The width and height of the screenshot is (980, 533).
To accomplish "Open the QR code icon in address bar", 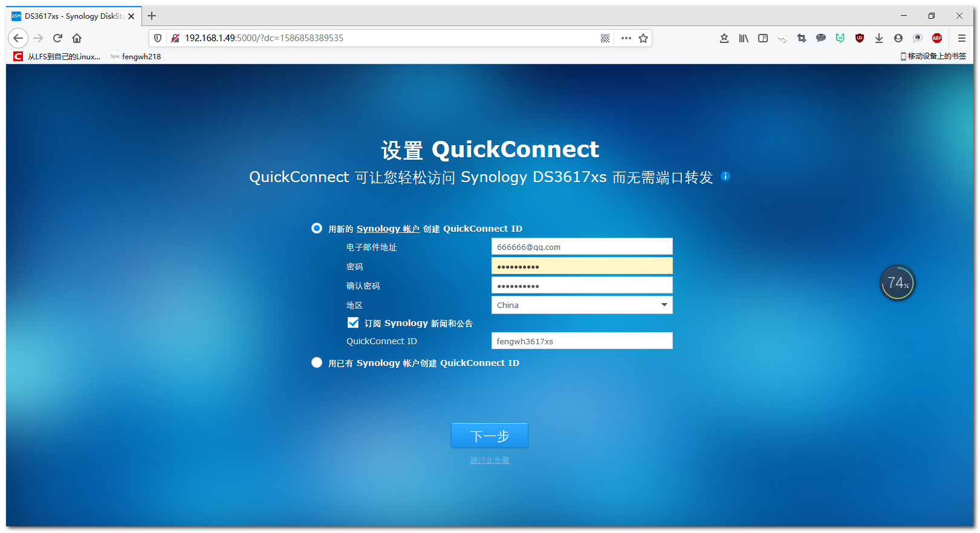I will [x=605, y=38].
